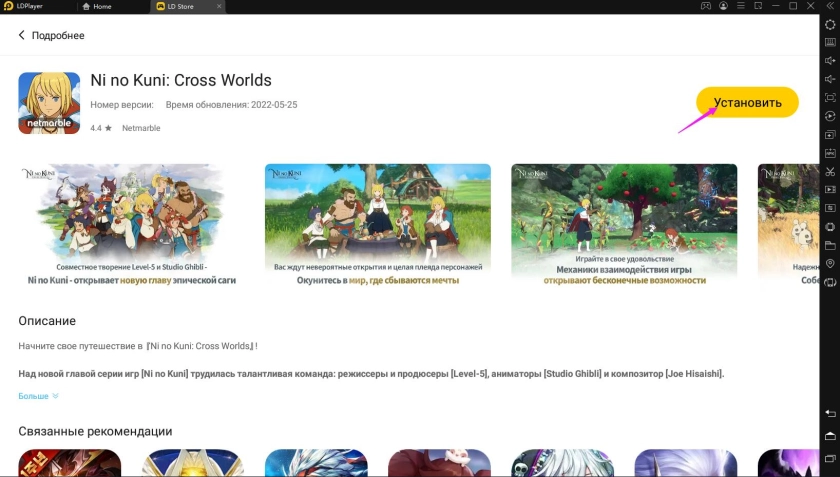This screenshot has width=840, height=477.
Task: Open third screenshot with apple tree
Action: tap(624, 225)
